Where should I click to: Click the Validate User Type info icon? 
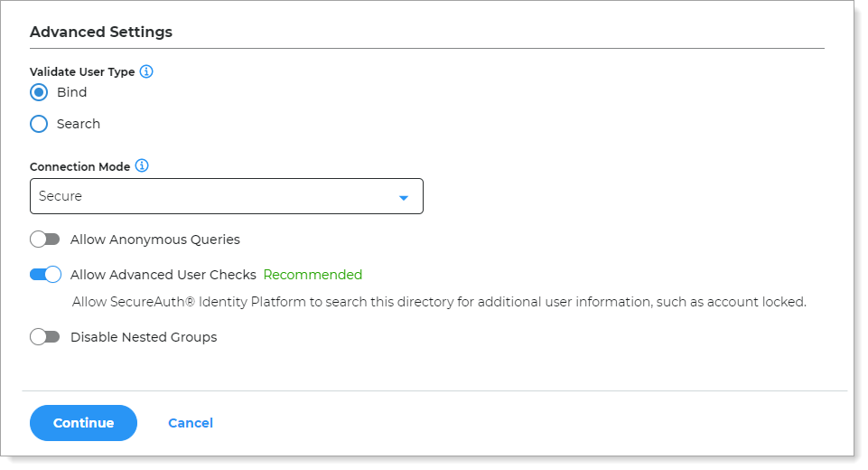(146, 71)
